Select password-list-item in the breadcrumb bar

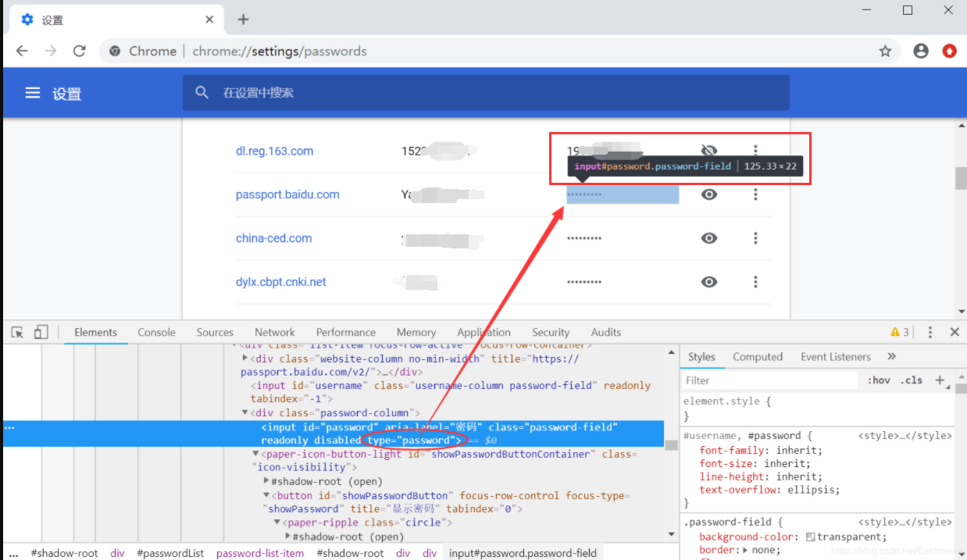pos(260,553)
